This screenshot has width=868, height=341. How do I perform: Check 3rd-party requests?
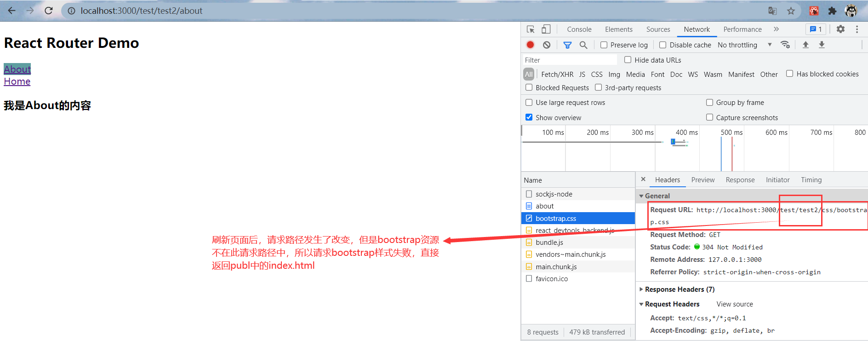pos(598,87)
